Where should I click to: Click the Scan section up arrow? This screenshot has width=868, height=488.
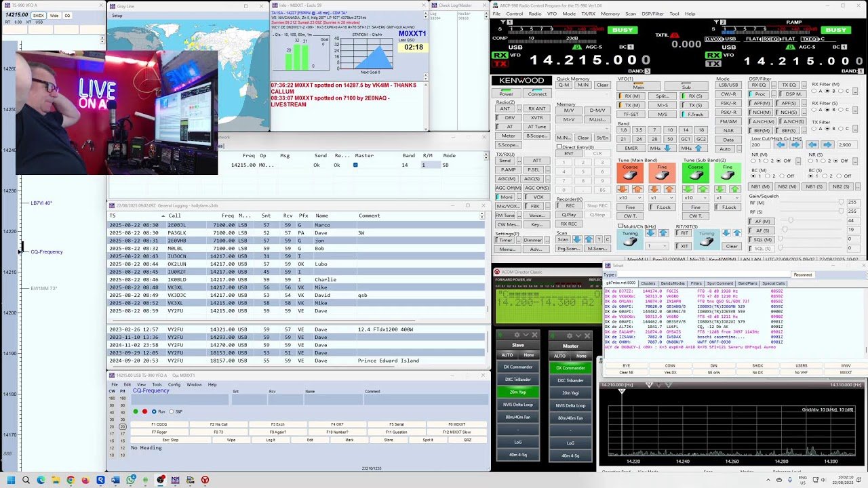tap(588, 239)
